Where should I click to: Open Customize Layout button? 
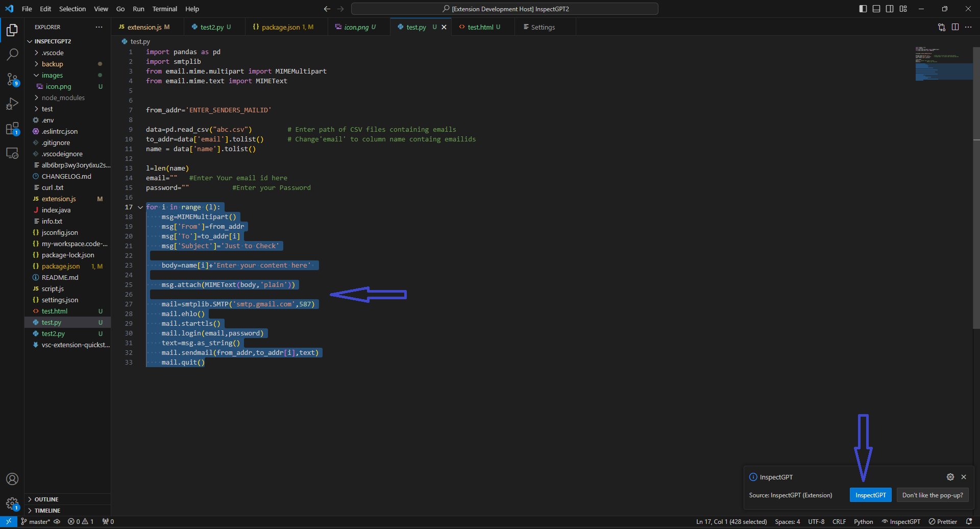pos(903,9)
